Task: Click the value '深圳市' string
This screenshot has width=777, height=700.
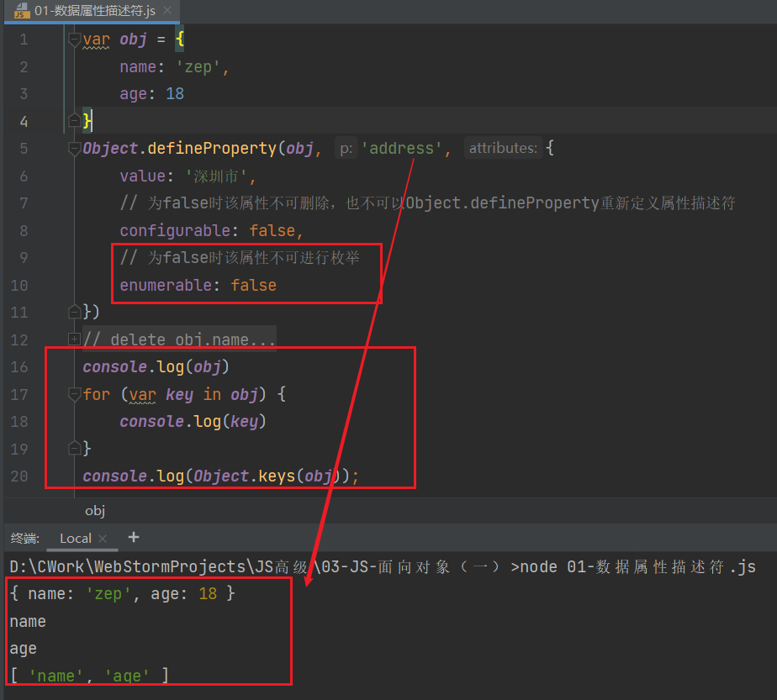Action: [216, 176]
